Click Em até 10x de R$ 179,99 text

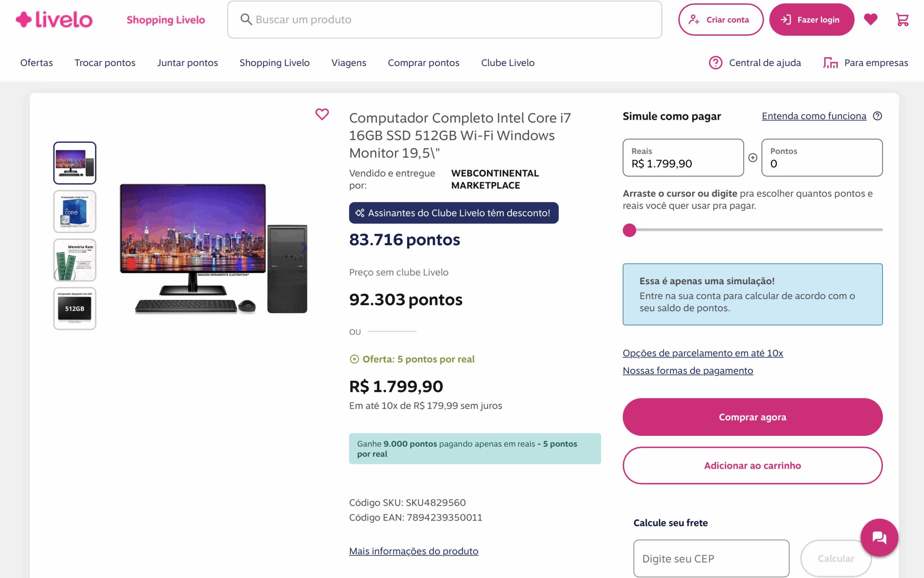[425, 406]
